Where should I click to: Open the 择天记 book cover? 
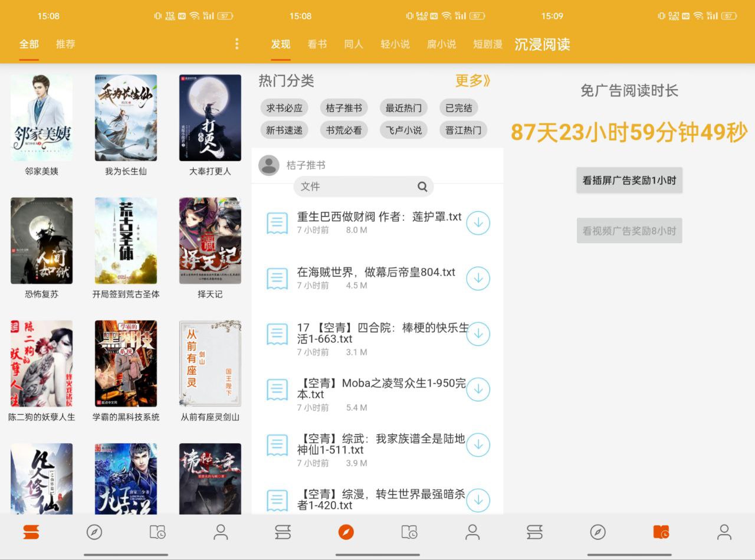pos(210,241)
